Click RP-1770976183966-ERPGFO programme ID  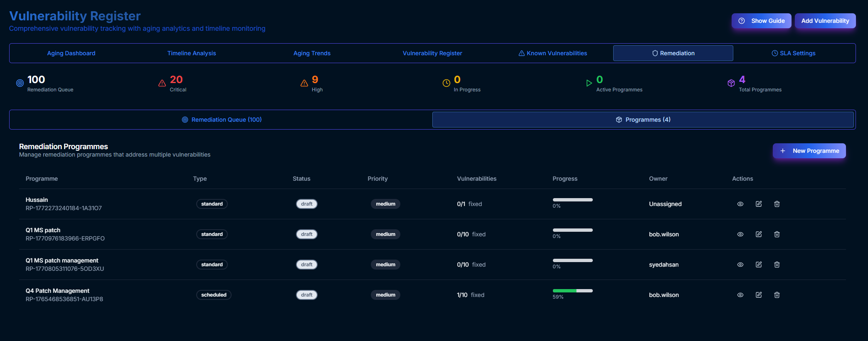click(65, 238)
